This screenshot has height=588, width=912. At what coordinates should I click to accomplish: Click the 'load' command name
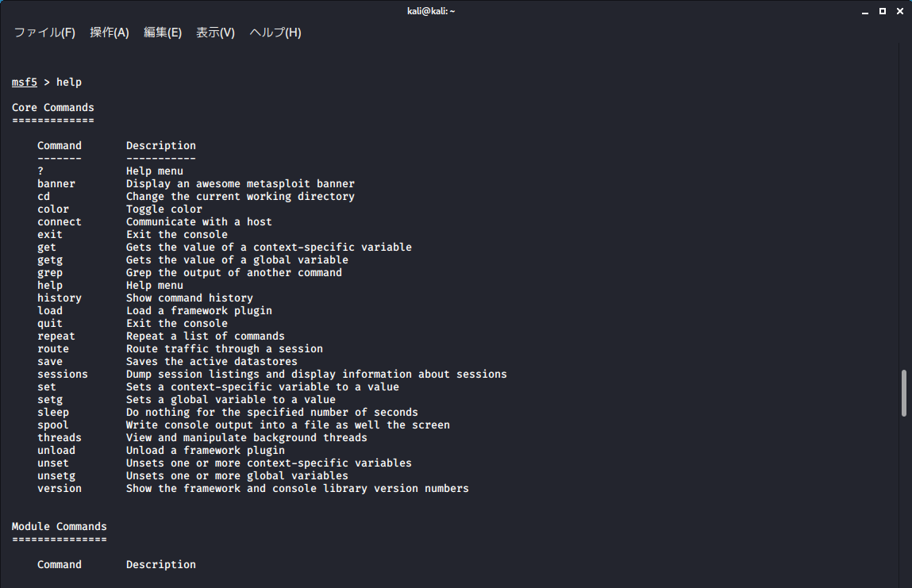pos(50,311)
